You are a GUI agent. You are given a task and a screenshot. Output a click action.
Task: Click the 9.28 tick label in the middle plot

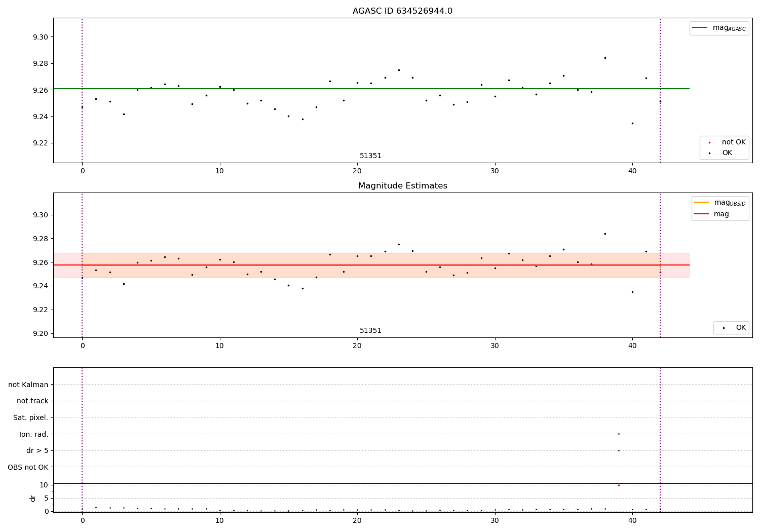pyautogui.click(x=41, y=239)
